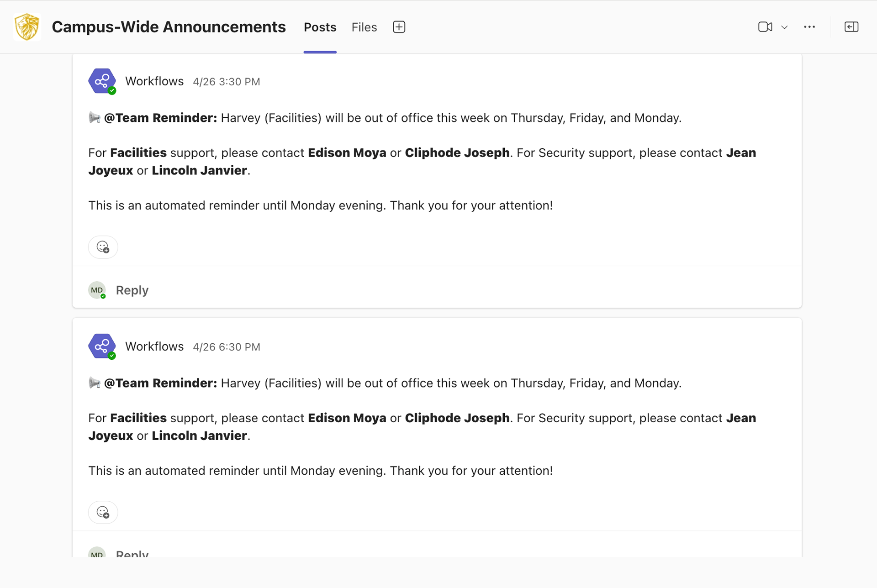Switch to the Files tab

tap(364, 27)
